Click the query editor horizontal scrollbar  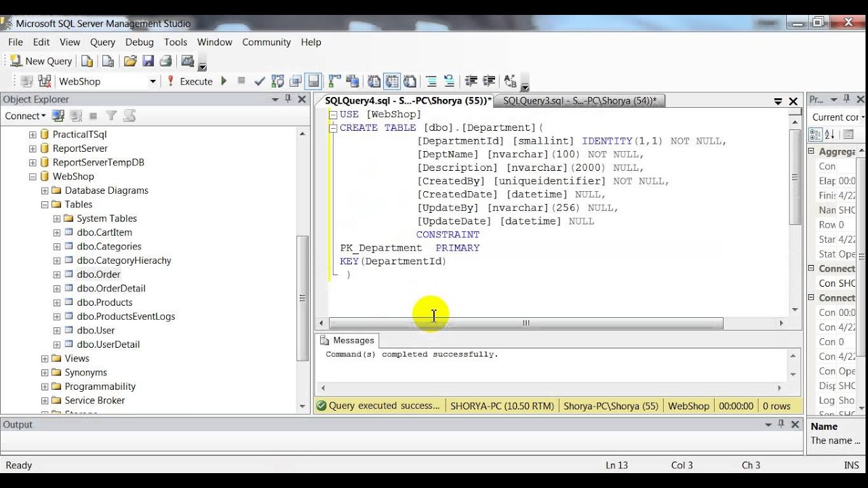[x=526, y=323]
